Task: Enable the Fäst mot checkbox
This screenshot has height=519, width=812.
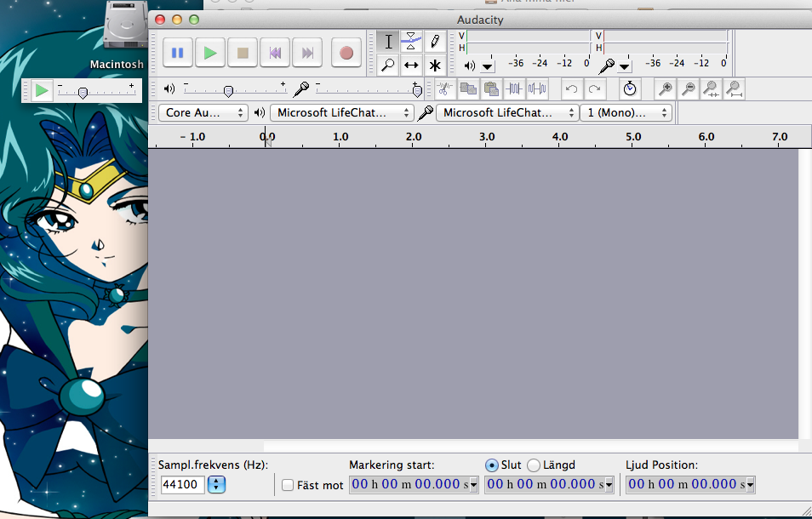Action: [288, 485]
